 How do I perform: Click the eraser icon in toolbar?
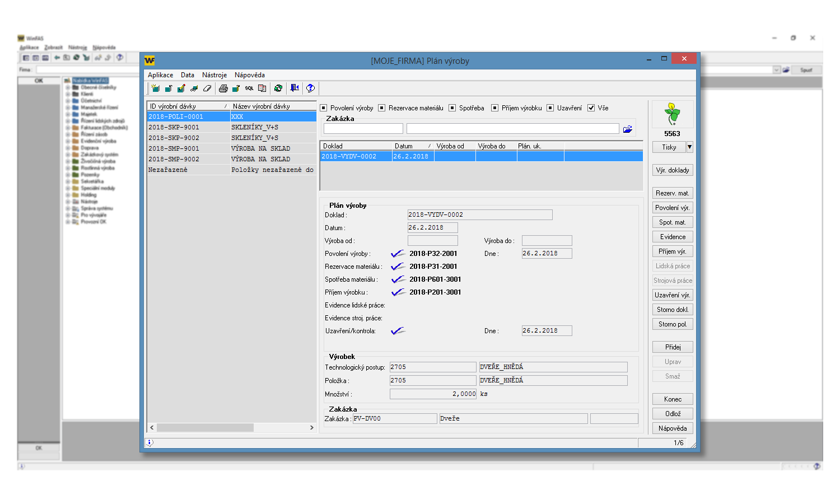tap(207, 88)
